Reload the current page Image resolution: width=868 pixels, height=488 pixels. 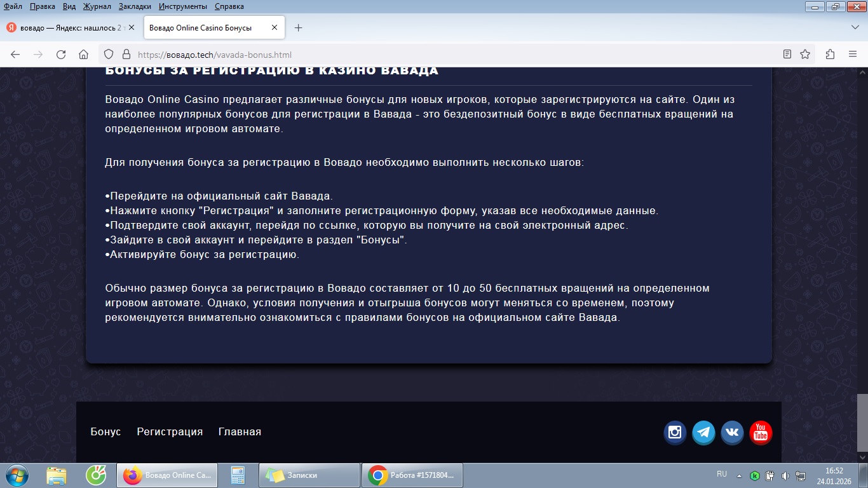click(x=61, y=55)
